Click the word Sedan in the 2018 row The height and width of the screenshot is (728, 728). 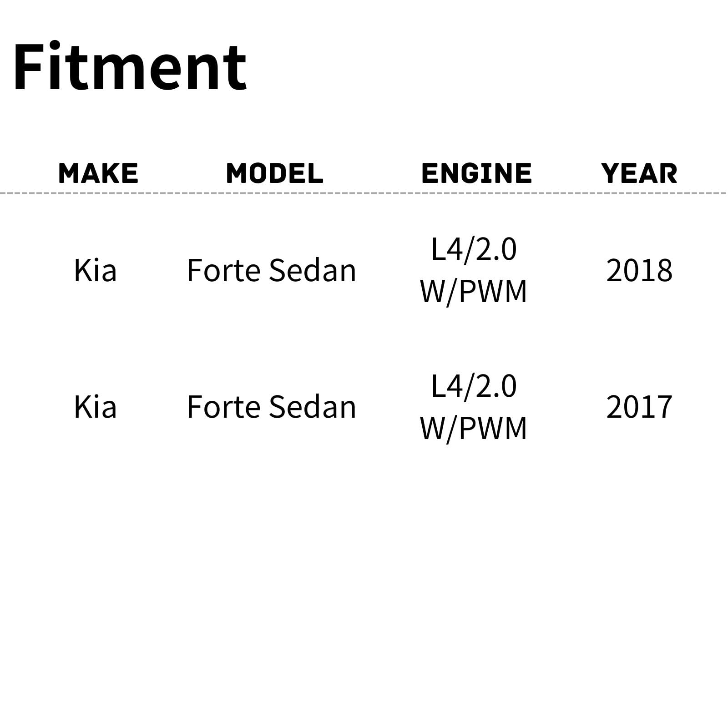[313, 270]
